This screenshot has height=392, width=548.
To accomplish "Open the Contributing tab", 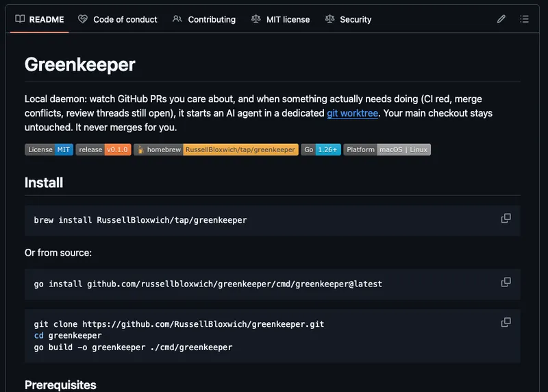I will click(x=204, y=20).
